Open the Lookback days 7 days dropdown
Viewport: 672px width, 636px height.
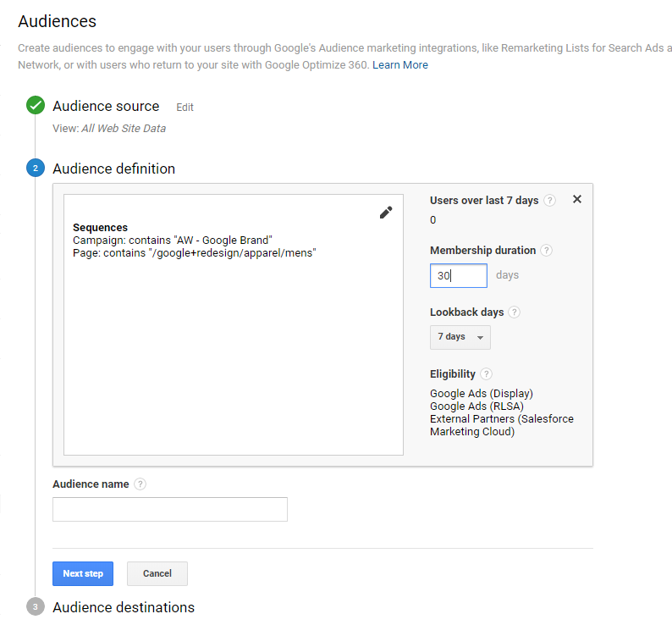[460, 337]
